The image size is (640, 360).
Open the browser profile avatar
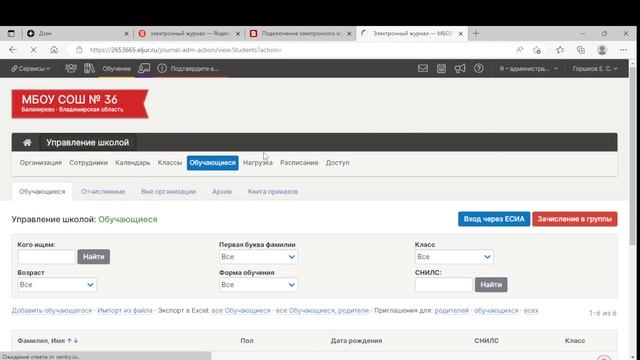point(602,50)
